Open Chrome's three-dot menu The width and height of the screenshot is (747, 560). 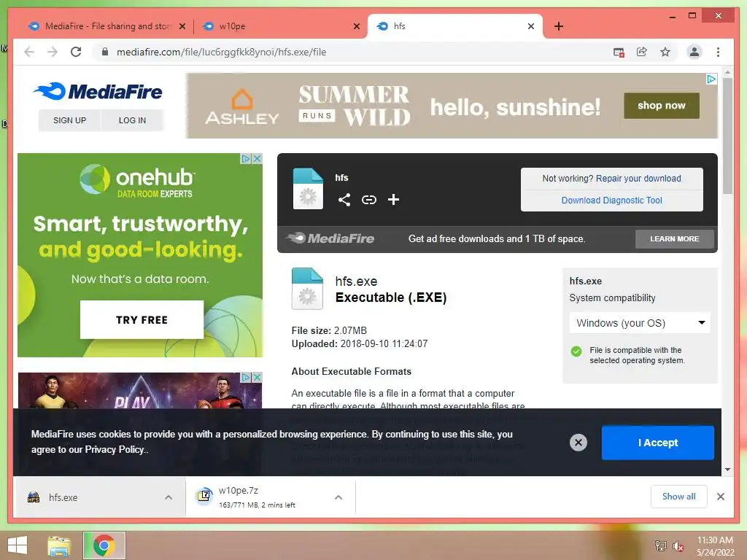click(x=718, y=52)
